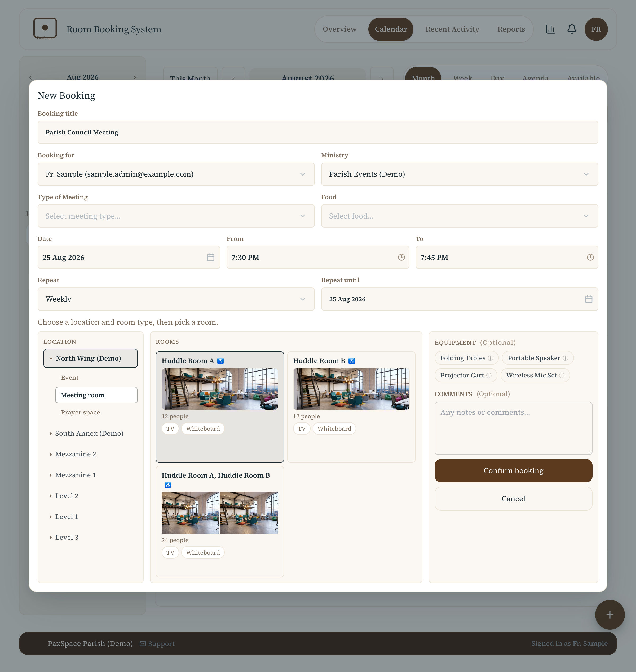636x672 pixels.
Task: Select combined Huddle Room A, Huddle Room B card
Action: click(220, 521)
